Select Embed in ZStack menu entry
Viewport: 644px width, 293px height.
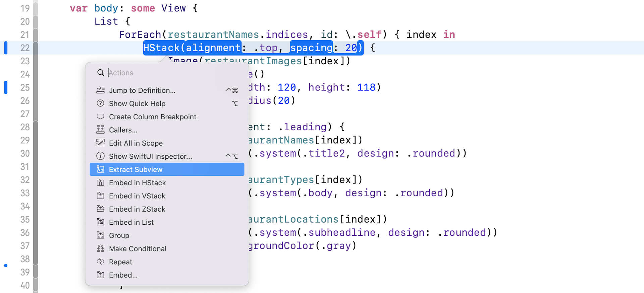click(x=137, y=209)
